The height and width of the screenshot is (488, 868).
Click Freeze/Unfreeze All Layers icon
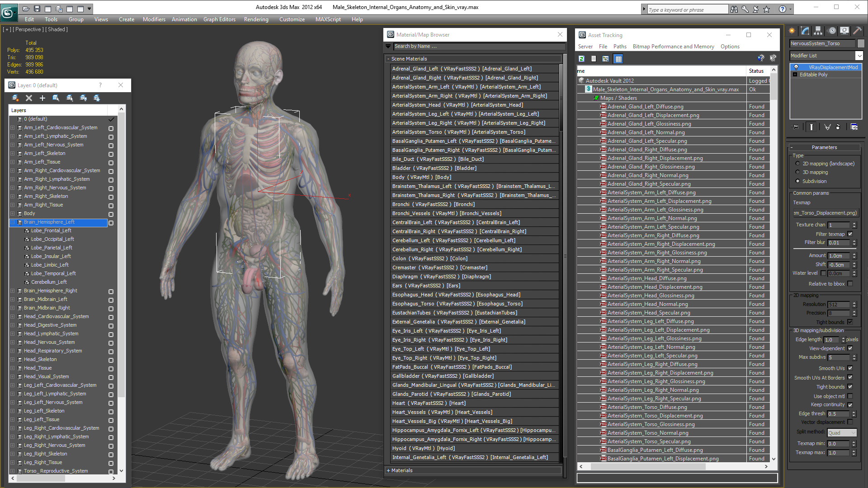pyautogui.click(x=97, y=98)
